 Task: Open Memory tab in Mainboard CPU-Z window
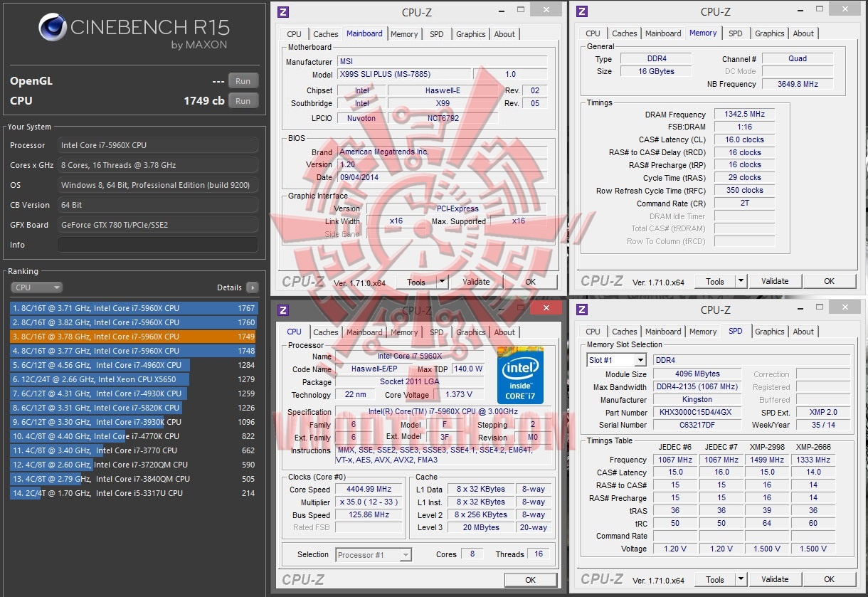404,34
